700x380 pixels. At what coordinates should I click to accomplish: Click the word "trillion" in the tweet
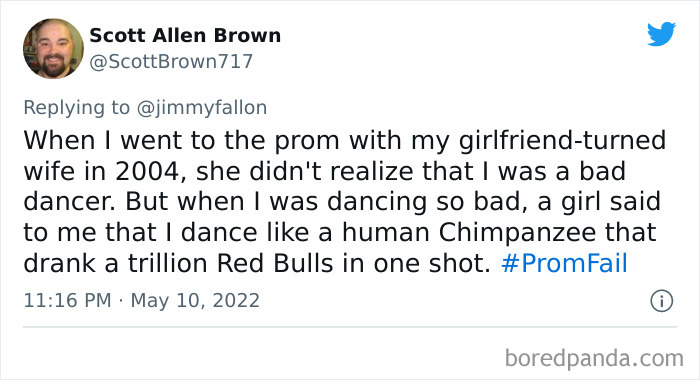click(169, 263)
